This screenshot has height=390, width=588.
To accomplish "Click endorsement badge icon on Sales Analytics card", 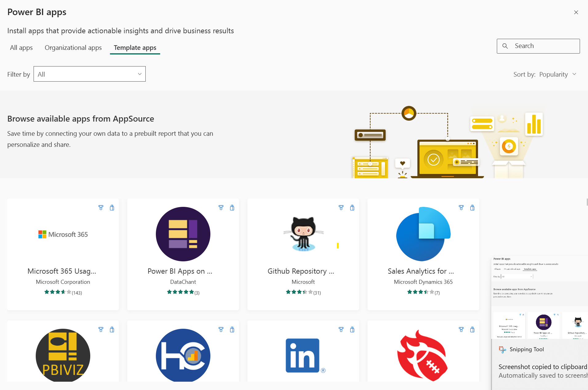I will (x=461, y=208).
